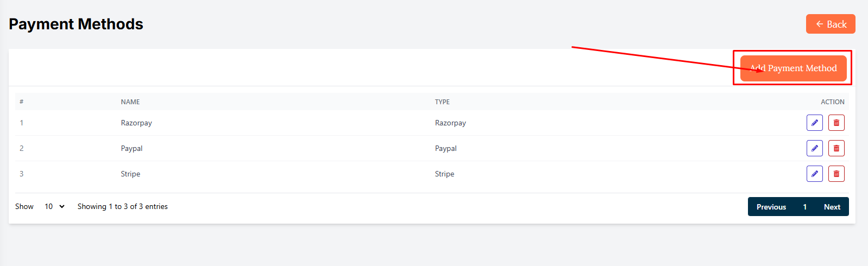Go to the Previous page
The width and height of the screenshot is (868, 266).
[771, 207]
